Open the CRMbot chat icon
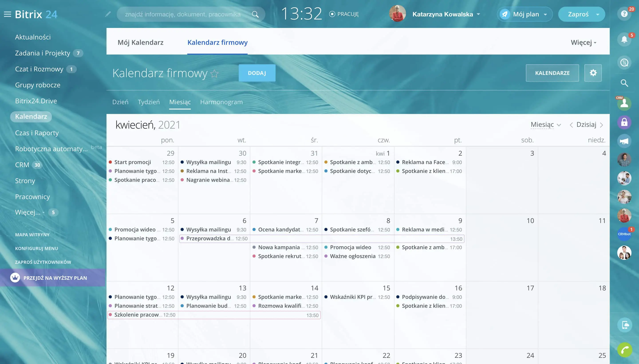The width and height of the screenshot is (639, 364). pos(624,234)
